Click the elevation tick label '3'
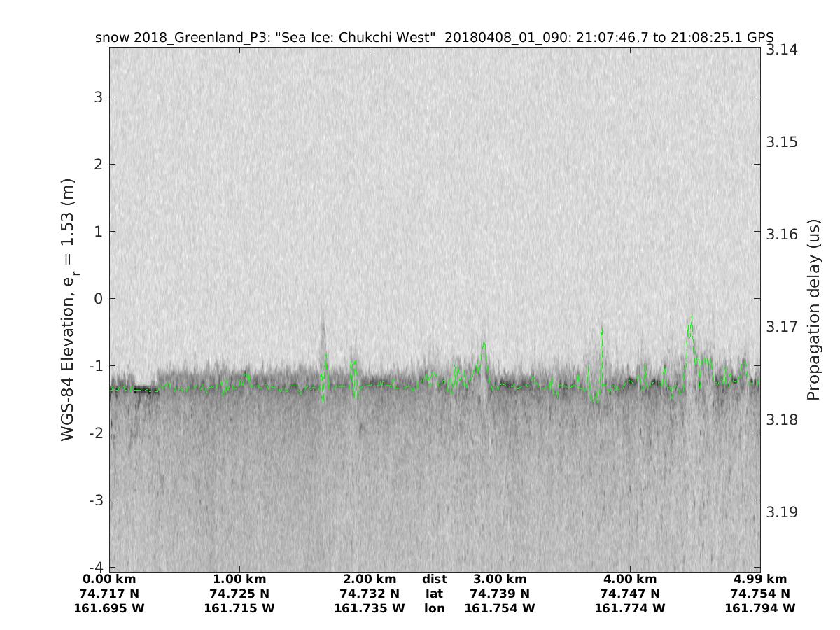Screen dimensions: 840x630 [99, 97]
